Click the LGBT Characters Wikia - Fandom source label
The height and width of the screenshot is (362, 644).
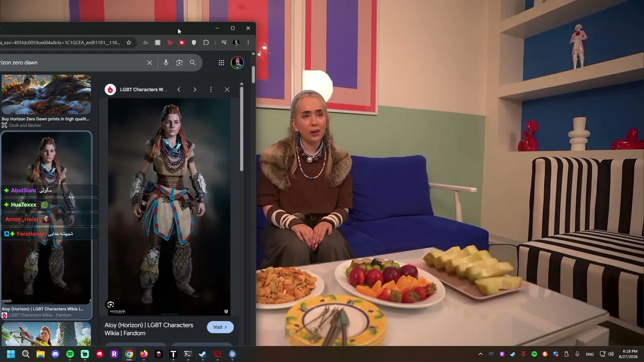(x=40, y=315)
